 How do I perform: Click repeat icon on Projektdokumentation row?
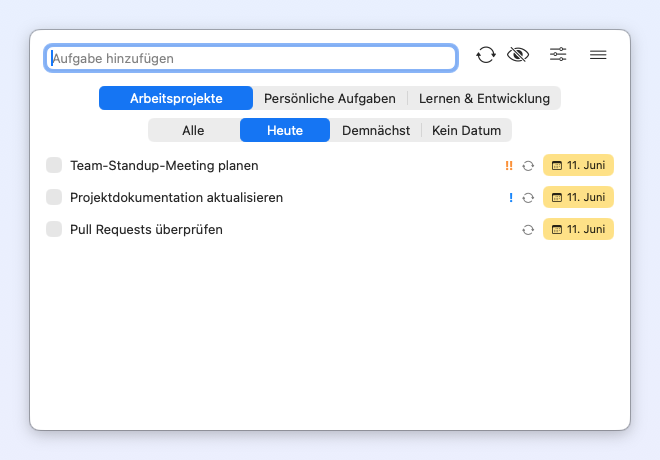[x=528, y=198]
